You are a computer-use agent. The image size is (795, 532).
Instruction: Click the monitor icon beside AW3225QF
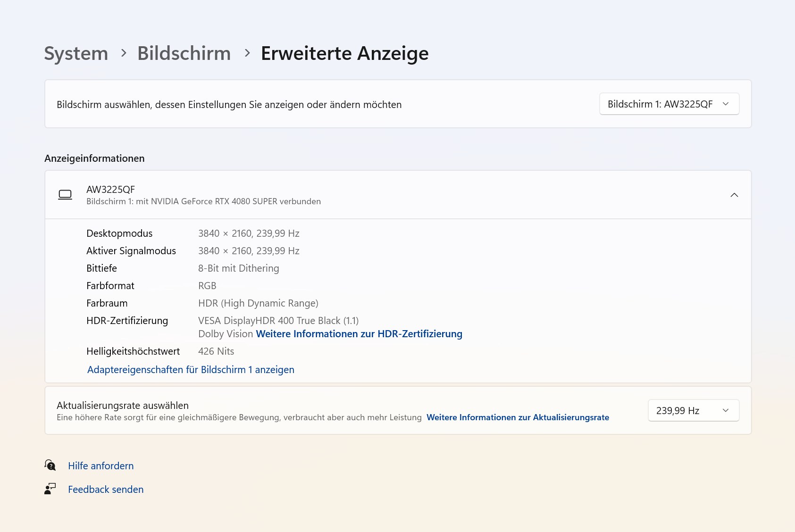(65, 195)
